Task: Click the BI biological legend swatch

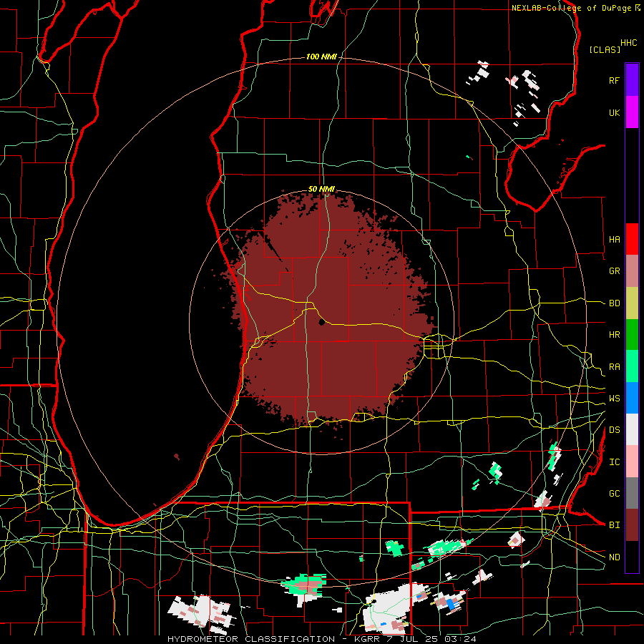Action: click(x=632, y=525)
